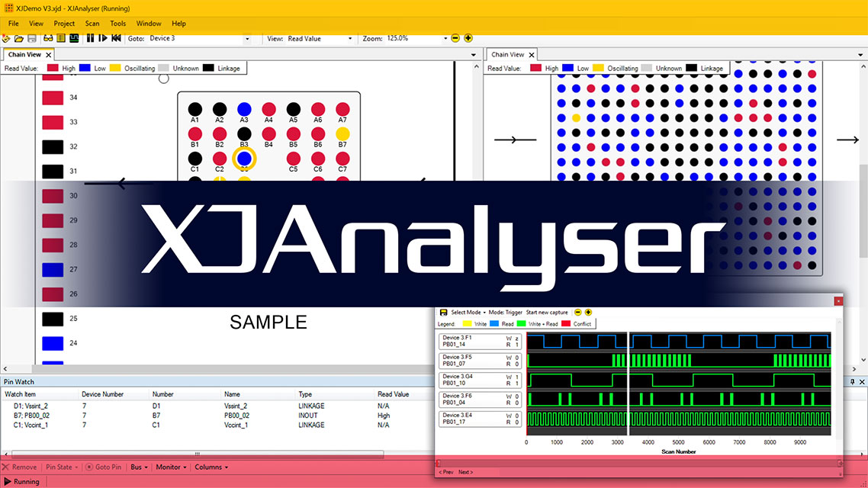
Task: Click the save disk icon in main toolbar
Action: (32, 38)
